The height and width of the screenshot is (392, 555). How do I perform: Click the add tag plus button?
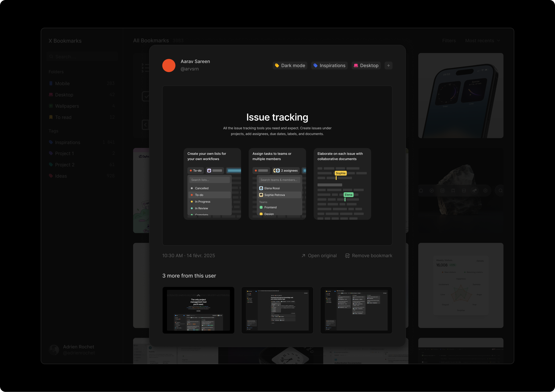tap(388, 65)
